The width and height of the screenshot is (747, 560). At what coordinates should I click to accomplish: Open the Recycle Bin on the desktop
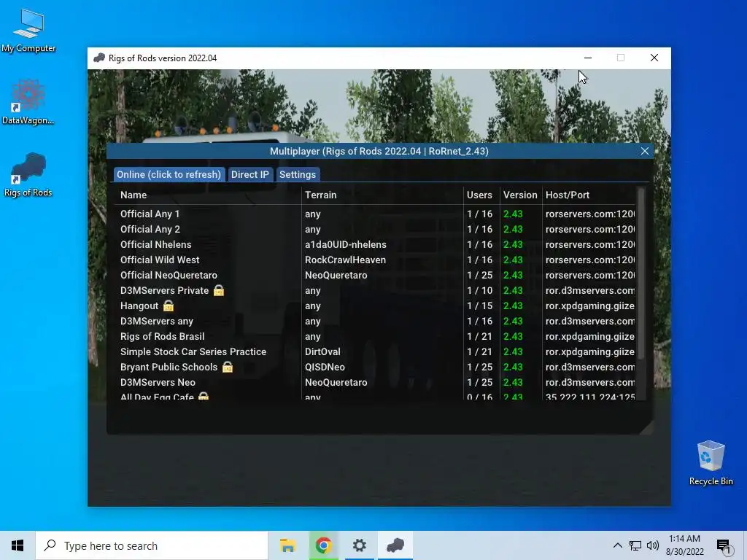point(711,463)
